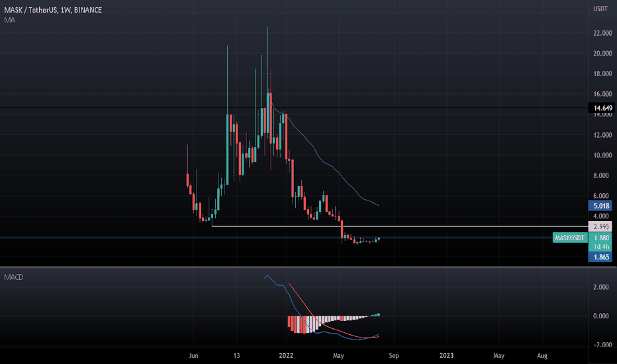Click the 2023 label on time axis
Screen dimensions: 617x364
[x=446, y=355]
